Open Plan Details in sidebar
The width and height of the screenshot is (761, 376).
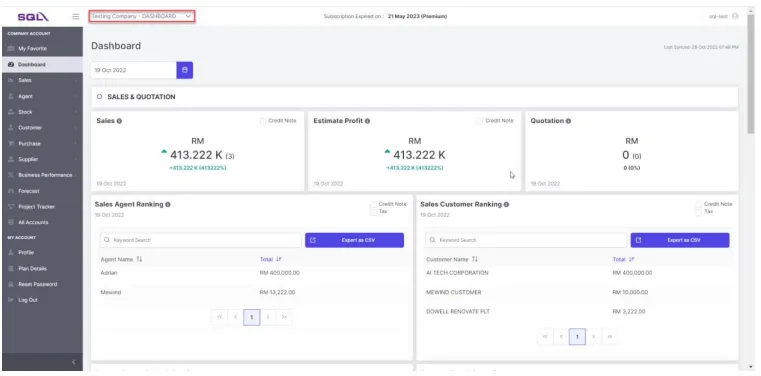(x=42, y=268)
